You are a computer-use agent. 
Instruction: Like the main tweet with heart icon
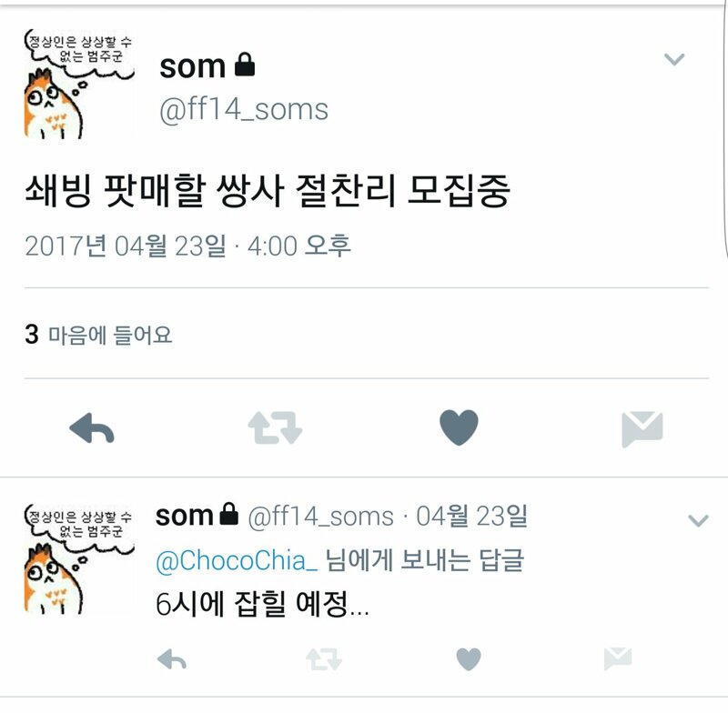pyautogui.click(x=459, y=427)
